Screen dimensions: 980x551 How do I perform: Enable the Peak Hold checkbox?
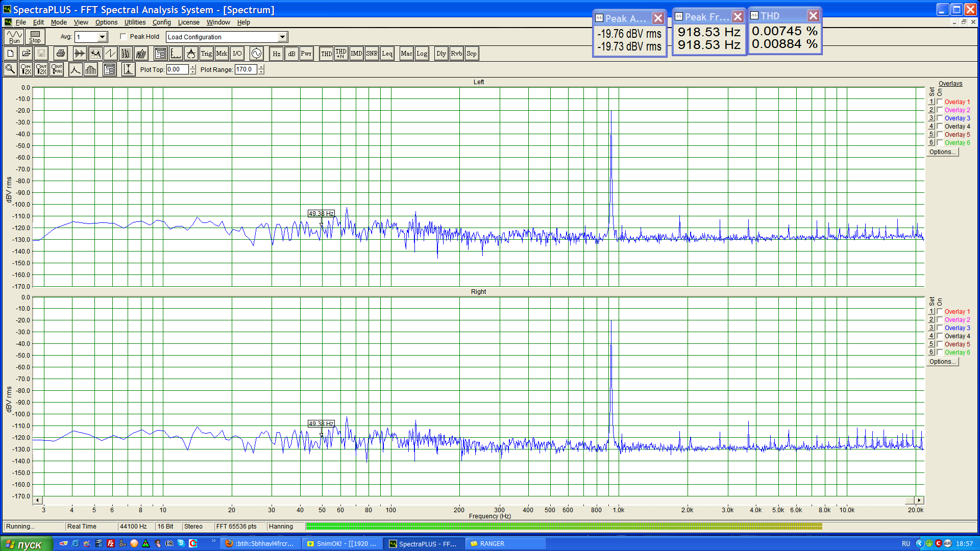point(123,37)
